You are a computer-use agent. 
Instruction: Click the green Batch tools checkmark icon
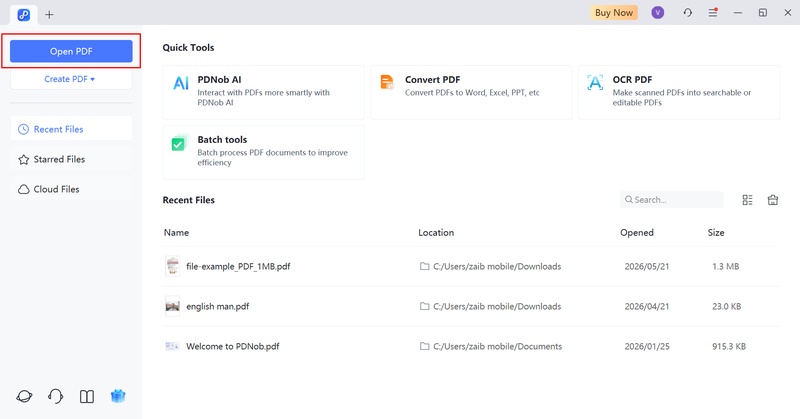click(178, 144)
